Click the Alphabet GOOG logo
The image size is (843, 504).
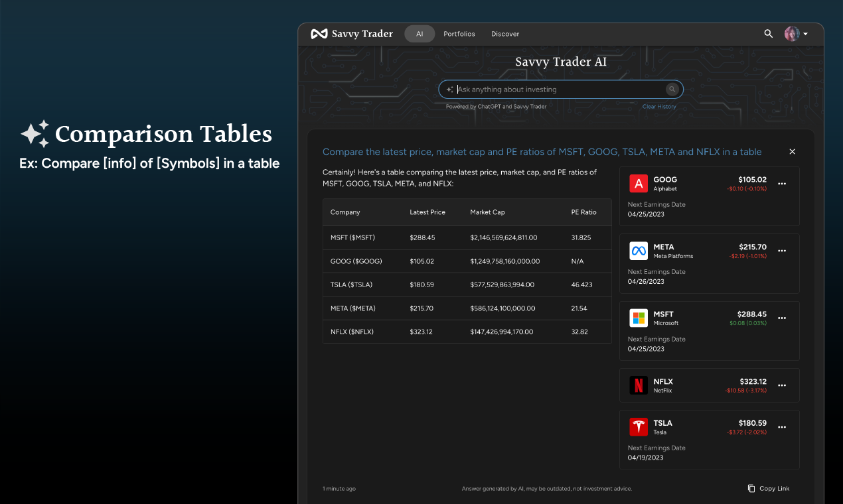pyautogui.click(x=639, y=184)
